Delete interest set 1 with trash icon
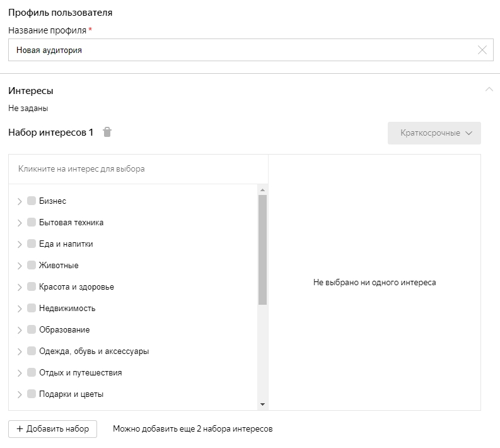500x448 pixels. 107,133
